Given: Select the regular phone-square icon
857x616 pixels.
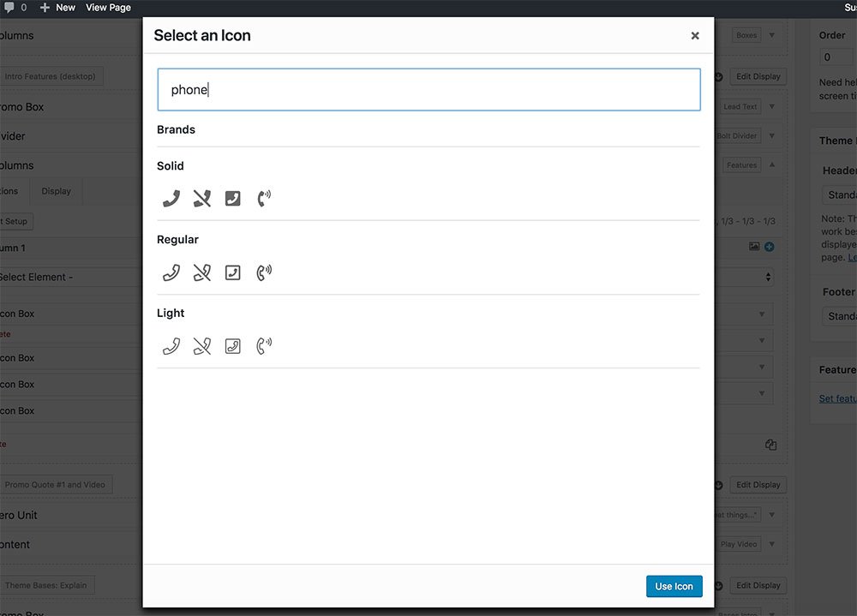Looking at the screenshot, I should [x=233, y=272].
